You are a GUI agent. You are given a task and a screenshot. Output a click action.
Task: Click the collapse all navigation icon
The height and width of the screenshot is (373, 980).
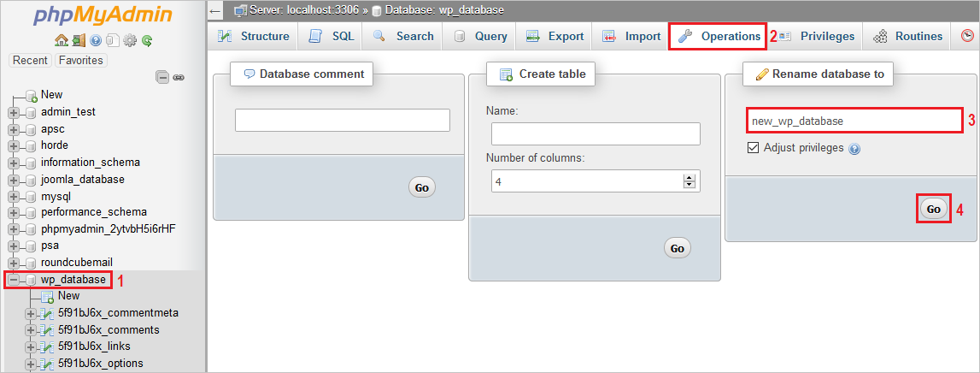point(162,77)
